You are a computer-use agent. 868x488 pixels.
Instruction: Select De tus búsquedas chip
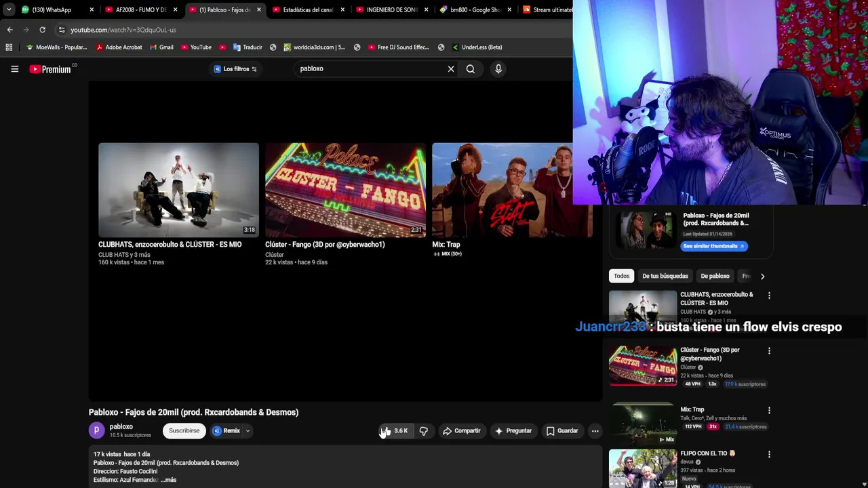665,276
